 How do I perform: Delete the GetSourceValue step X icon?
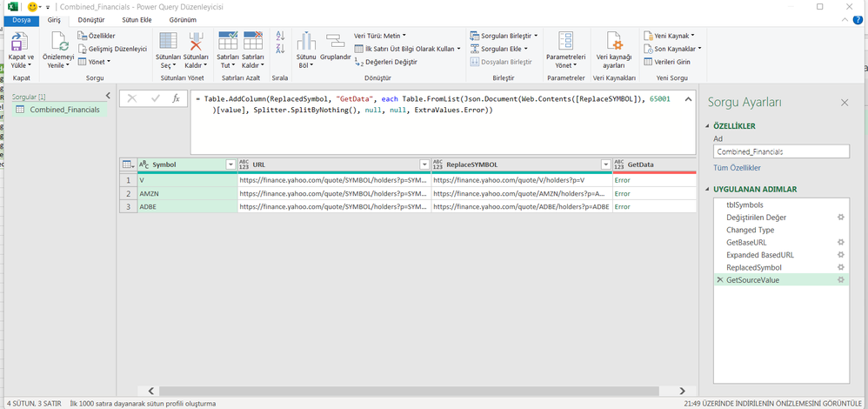(x=719, y=280)
